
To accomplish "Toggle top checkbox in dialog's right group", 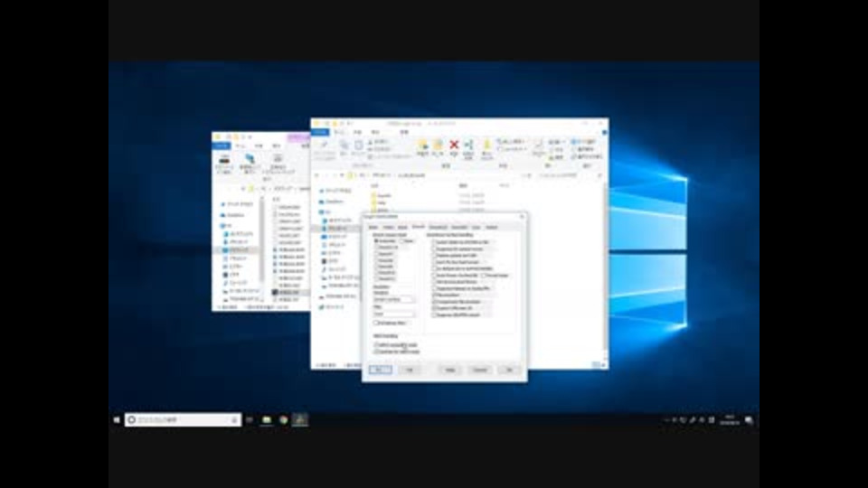I will tap(434, 242).
